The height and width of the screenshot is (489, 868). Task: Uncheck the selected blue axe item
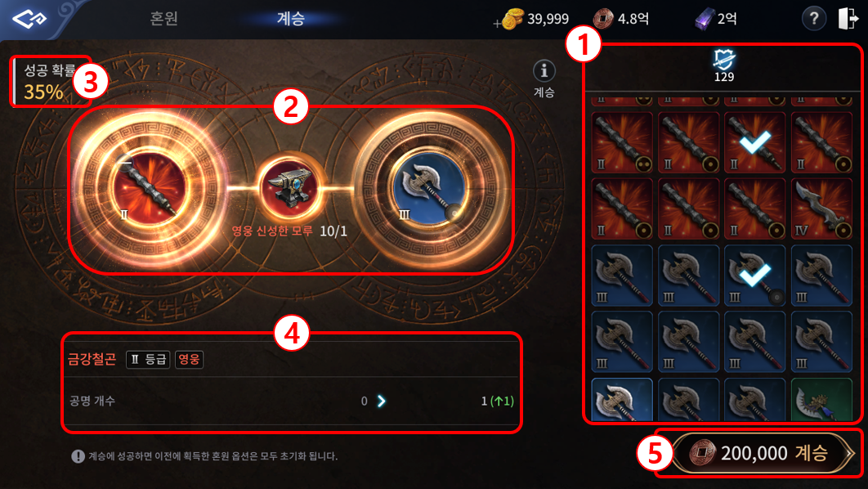coord(755,276)
